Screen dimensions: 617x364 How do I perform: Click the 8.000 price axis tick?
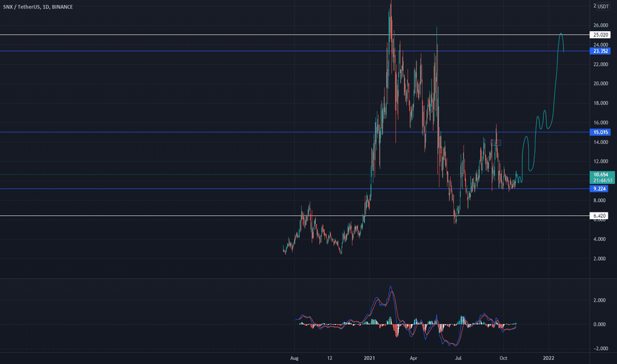tap(599, 201)
